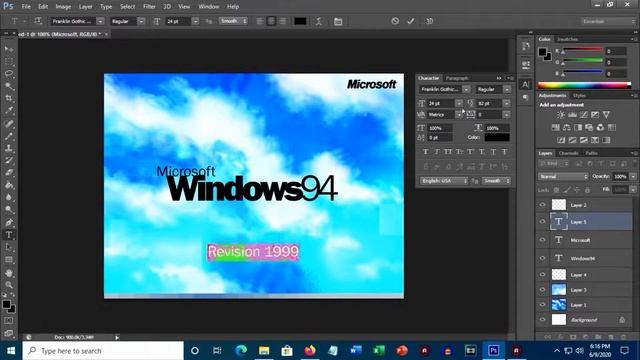Screen dimensions: 640x360
Task: Open the Create Warped Text icon
Action: click(x=318, y=21)
